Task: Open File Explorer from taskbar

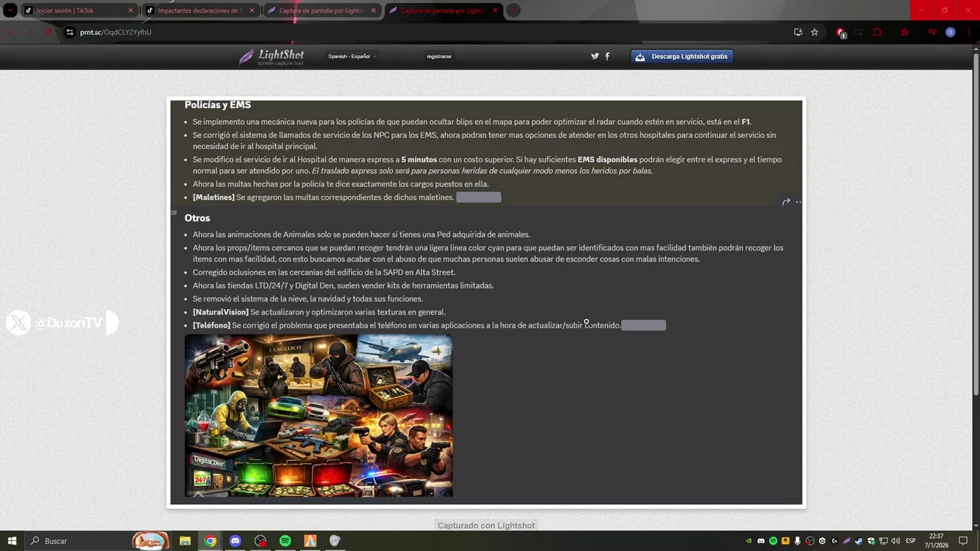Action: 185,541
